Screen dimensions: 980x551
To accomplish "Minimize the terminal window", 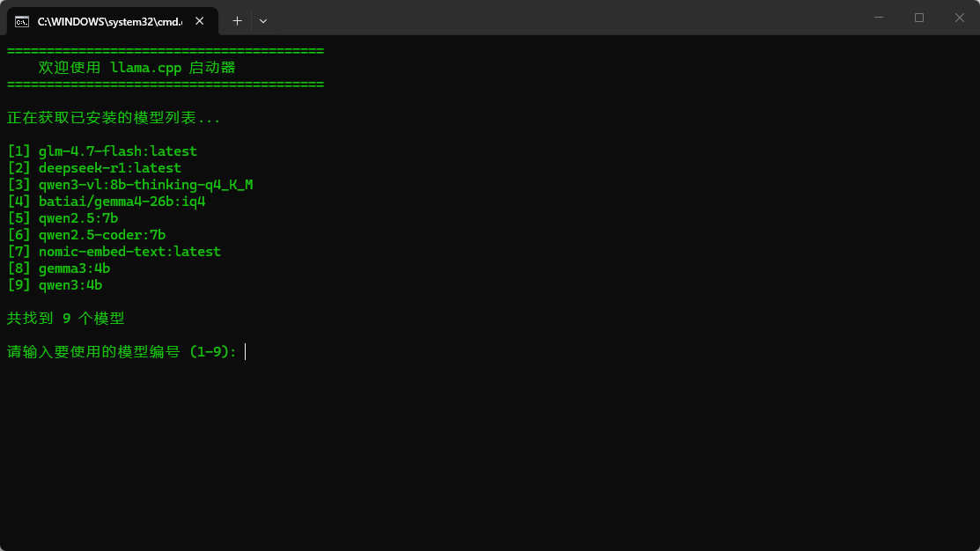I will 879,18.
